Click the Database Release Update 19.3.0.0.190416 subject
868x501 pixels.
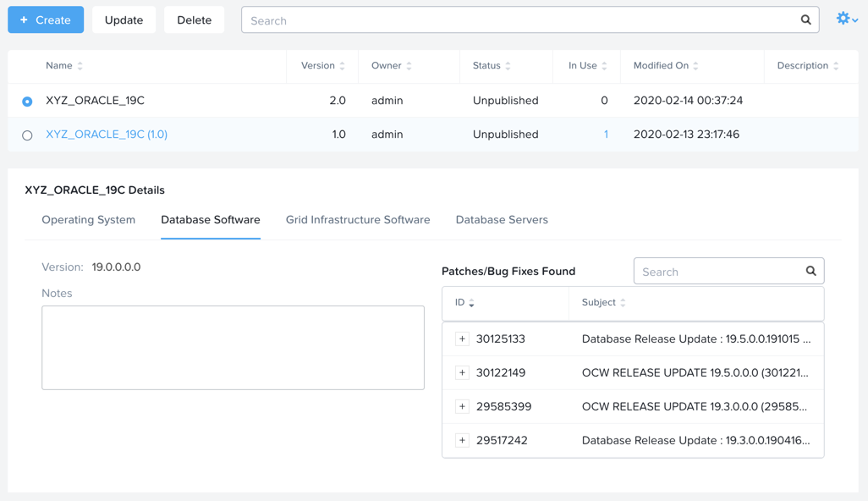(x=695, y=440)
